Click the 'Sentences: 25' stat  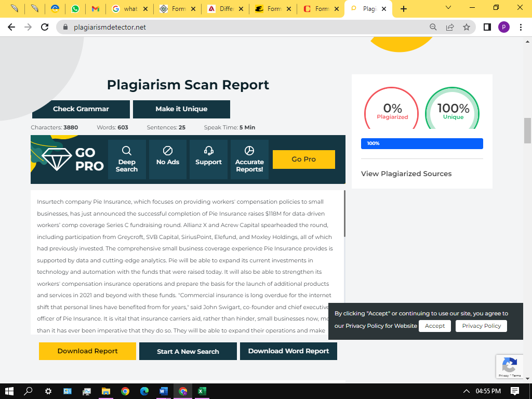pyautogui.click(x=166, y=128)
